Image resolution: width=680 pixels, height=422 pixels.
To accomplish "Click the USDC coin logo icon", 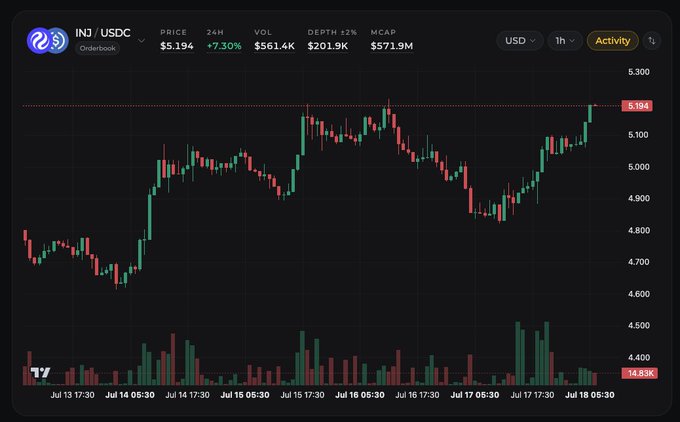I will (59, 40).
